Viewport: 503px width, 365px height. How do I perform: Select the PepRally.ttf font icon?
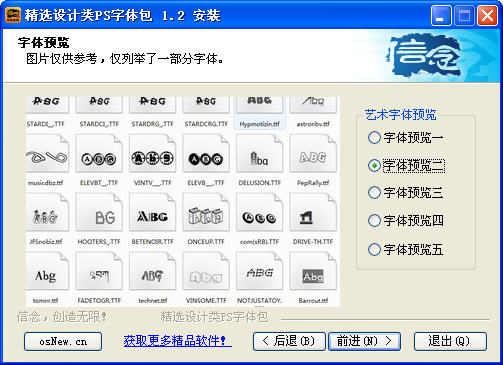(313, 153)
